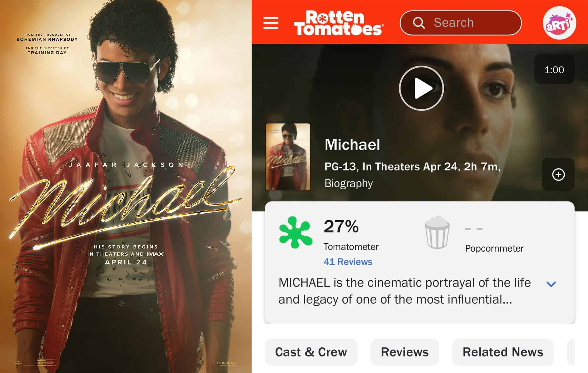Play the Michael trailer video
The image size is (588, 373).
[421, 88]
